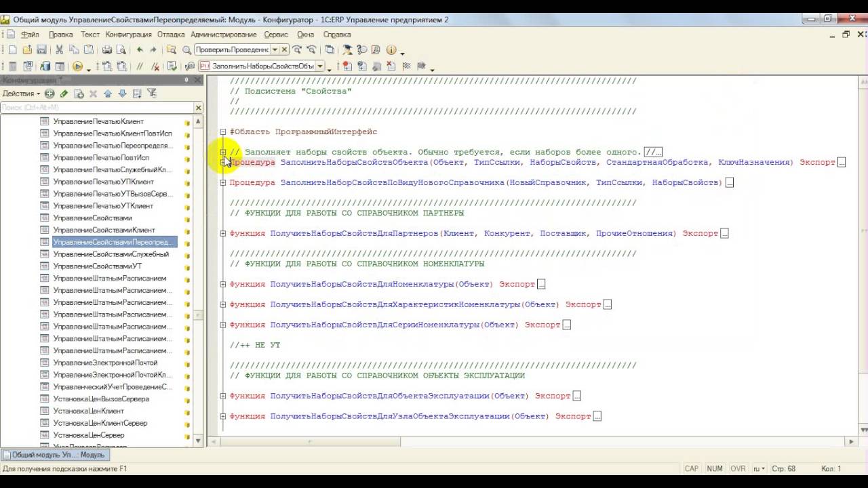Click the magnifier Find icon
The image size is (868, 488).
(x=186, y=49)
